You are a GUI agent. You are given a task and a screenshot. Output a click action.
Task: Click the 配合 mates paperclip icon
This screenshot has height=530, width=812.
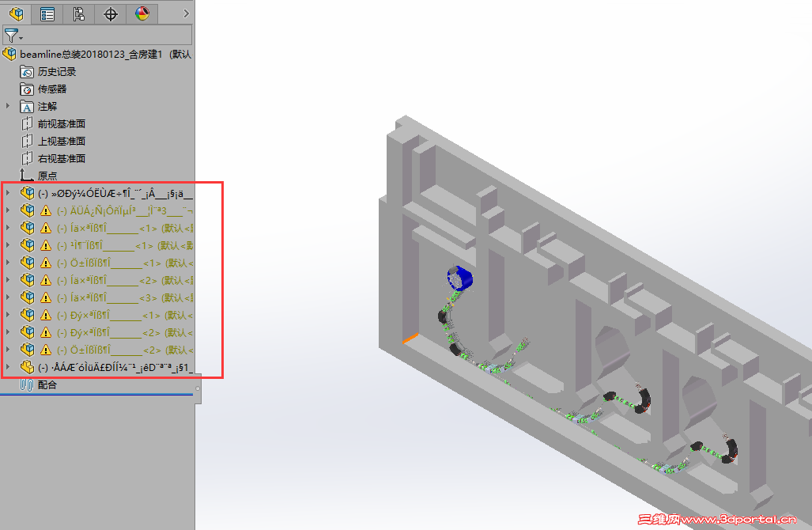coord(27,384)
